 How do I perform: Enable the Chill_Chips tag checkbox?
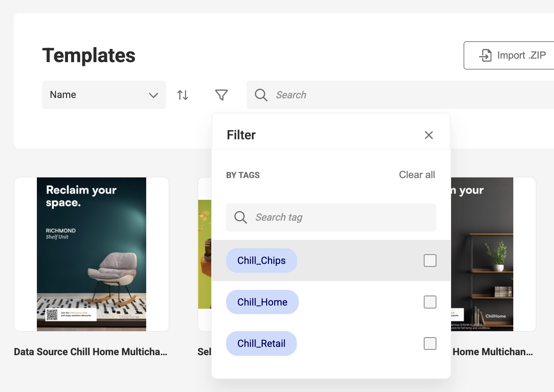point(430,260)
